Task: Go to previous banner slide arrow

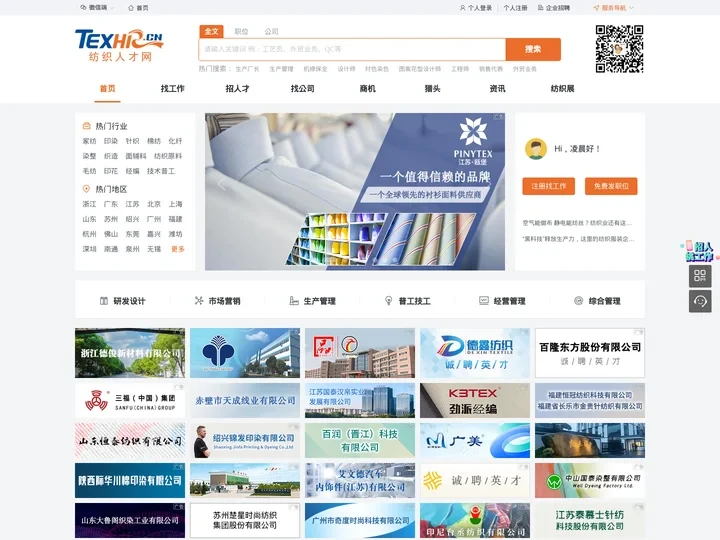Action: tap(221, 185)
